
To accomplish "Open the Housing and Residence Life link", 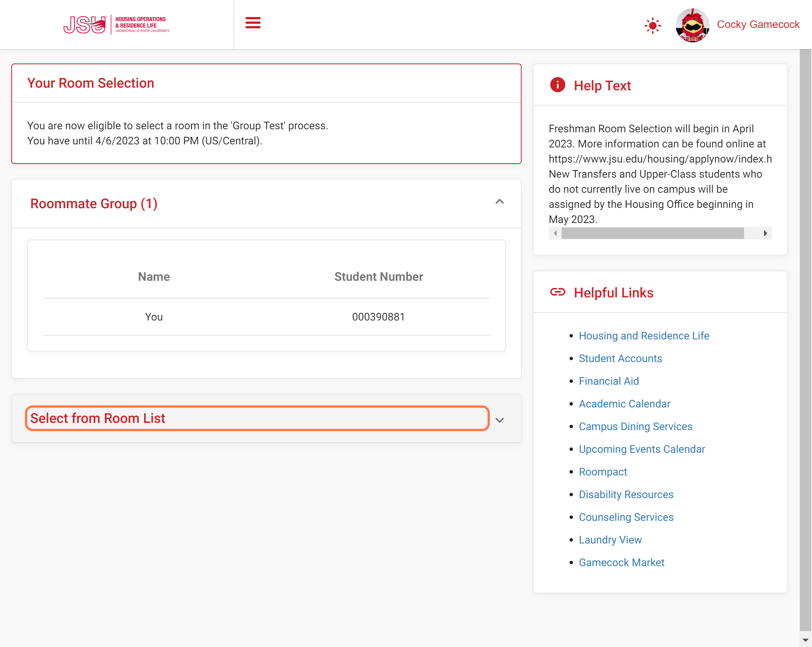I will point(644,336).
